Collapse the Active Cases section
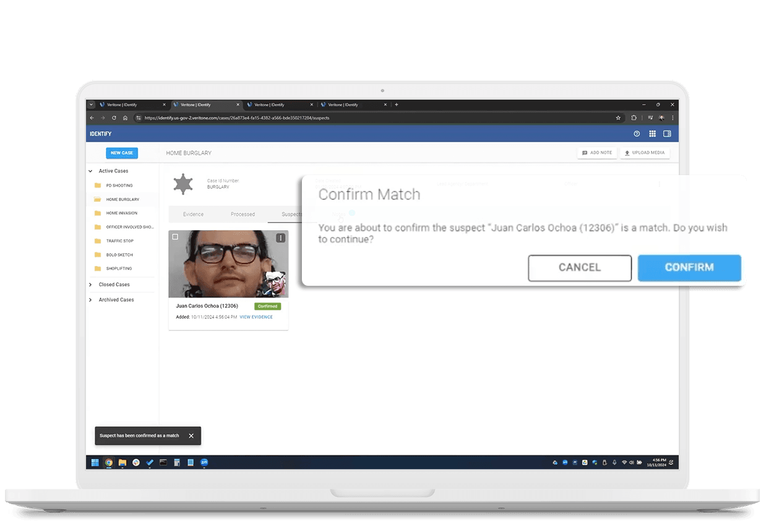This screenshot has height=532, width=761. pos(91,171)
